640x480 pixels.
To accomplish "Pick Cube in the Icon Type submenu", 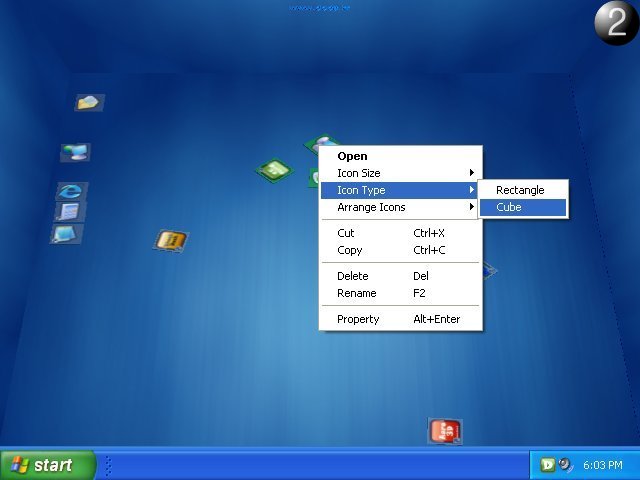I will click(523, 207).
